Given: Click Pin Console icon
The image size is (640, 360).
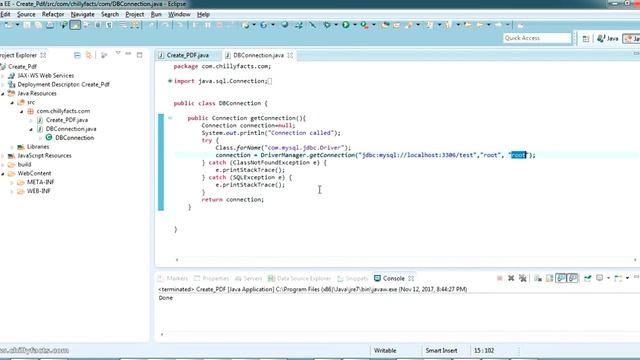Looking at the screenshot, I should click(587, 278).
